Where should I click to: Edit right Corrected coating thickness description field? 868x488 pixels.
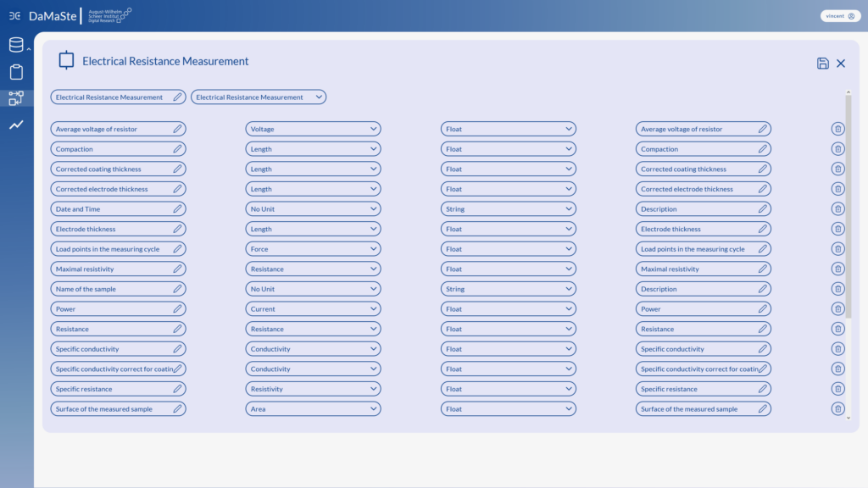pyautogui.click(x=703, y=169)
